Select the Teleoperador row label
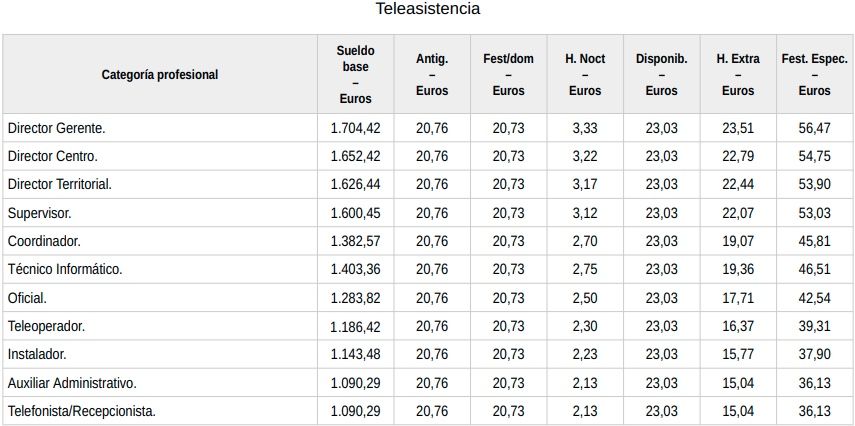This screenshot has height=426, width=855. tap(46, 326)
